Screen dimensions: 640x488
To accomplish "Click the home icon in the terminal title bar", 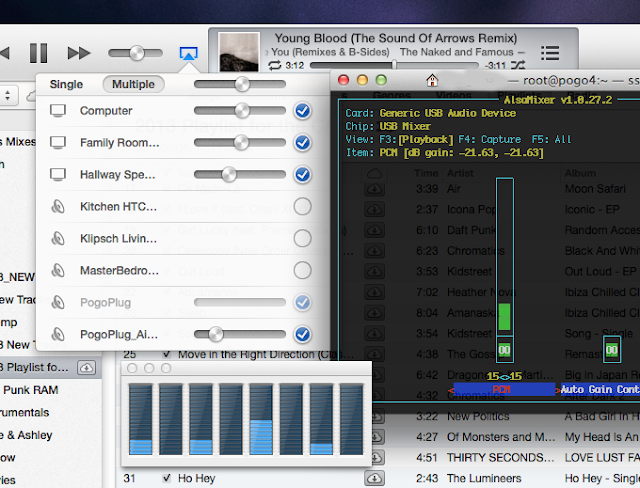I will pyautogui.click(x=432, y=80).
